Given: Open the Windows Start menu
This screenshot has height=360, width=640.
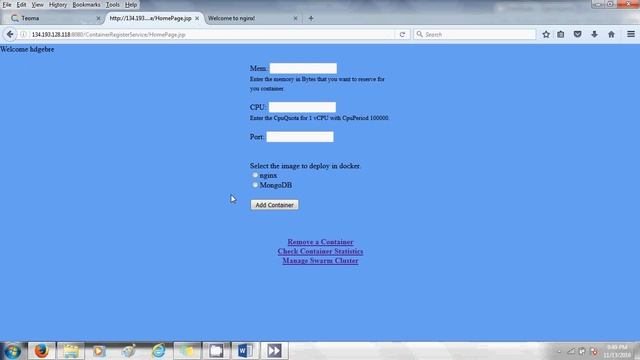Looking at the screenshot, I should [x=12, y=351].
